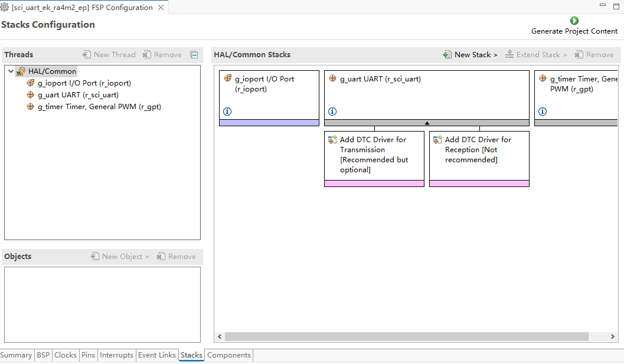Click the pink bar under DTC Reception box

click(x=479, y=183)
